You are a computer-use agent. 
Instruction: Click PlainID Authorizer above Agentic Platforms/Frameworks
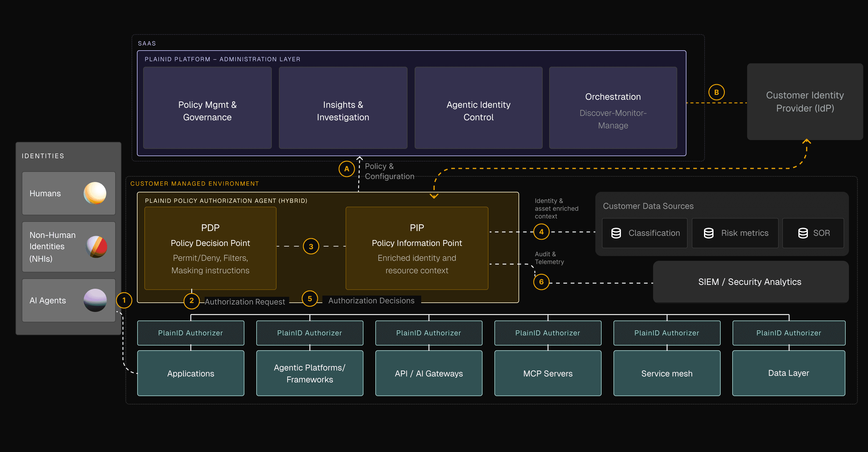click(x=310, y=333)
